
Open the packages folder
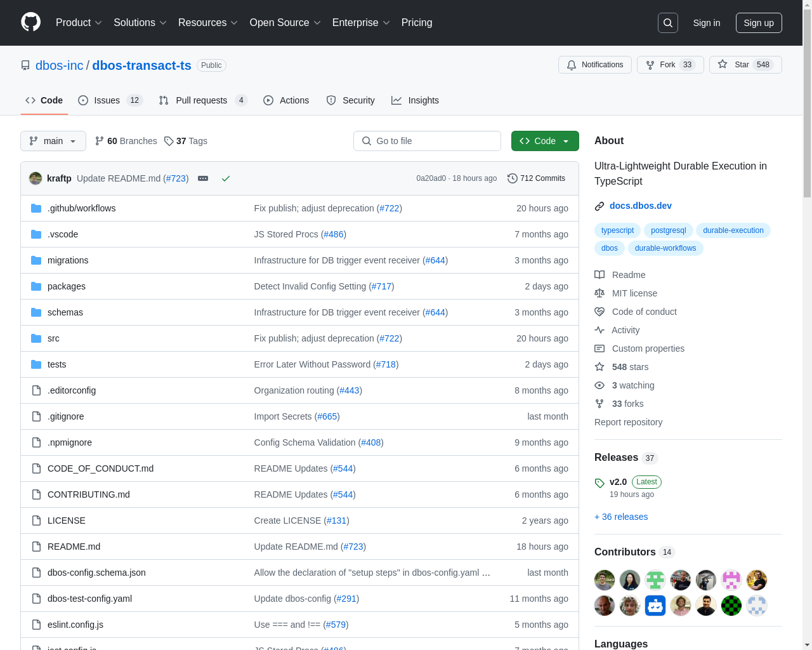[67, 286]
